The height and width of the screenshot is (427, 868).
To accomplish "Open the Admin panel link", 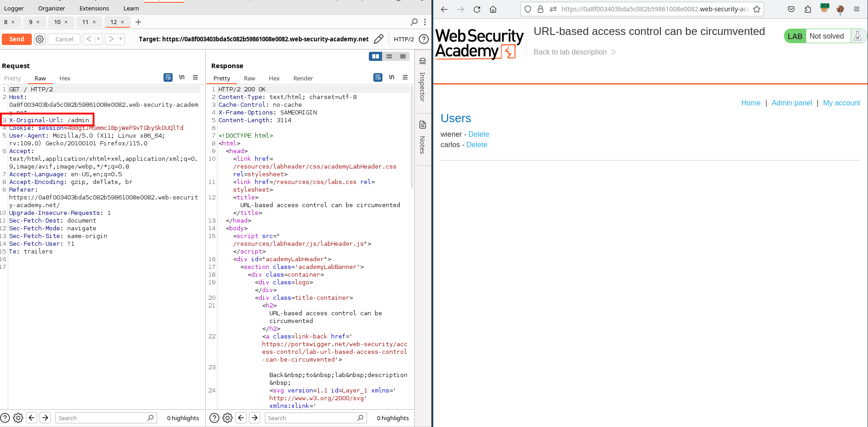I will pyautogui.click(x=792, y=103).
